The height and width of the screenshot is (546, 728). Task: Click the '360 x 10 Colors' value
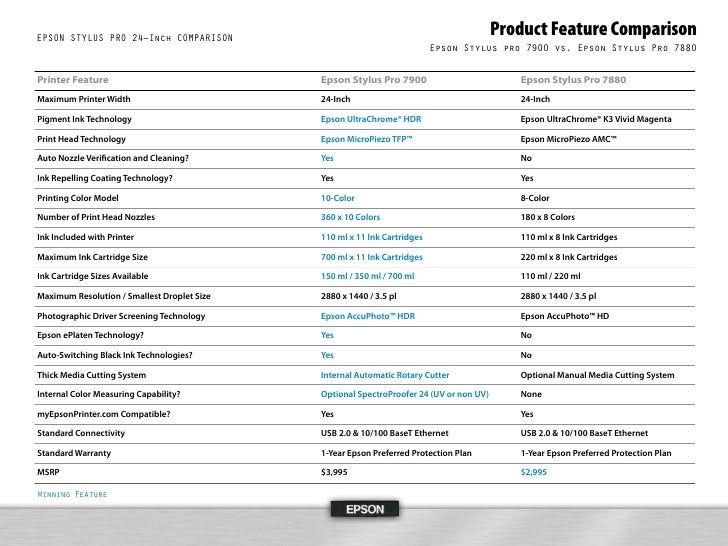tap(351, 217)
